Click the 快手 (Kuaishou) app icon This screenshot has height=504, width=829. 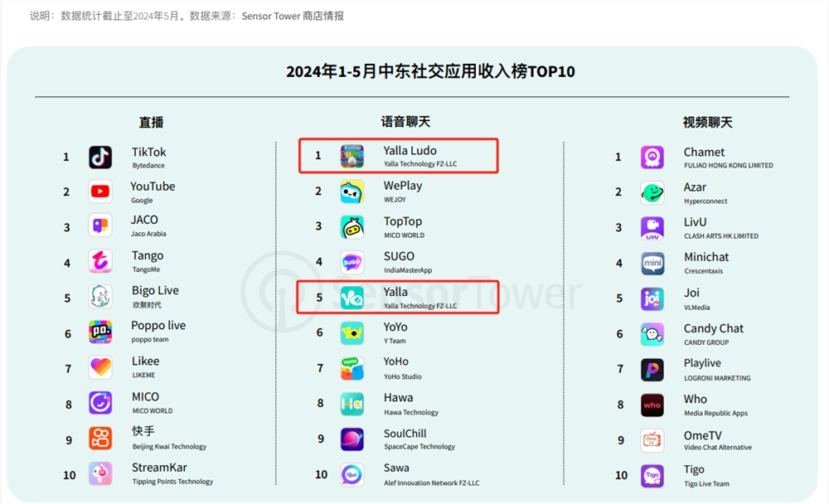(100, 439)
